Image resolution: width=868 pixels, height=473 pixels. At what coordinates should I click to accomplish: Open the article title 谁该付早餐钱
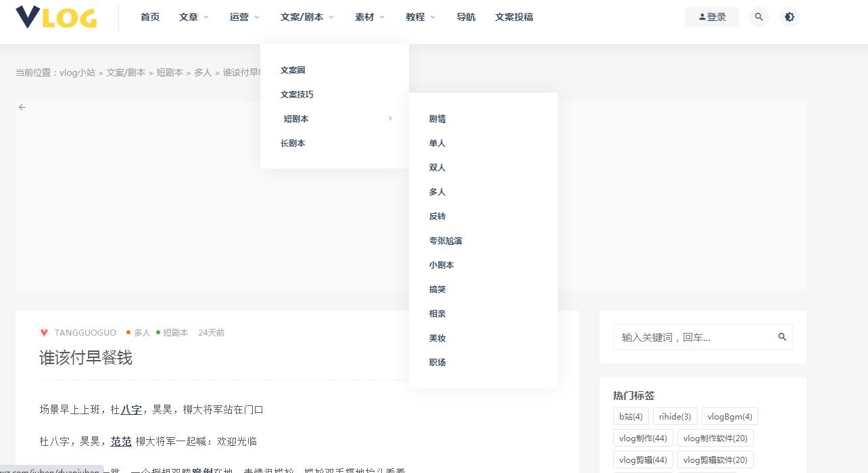click(x=87, y=357)
